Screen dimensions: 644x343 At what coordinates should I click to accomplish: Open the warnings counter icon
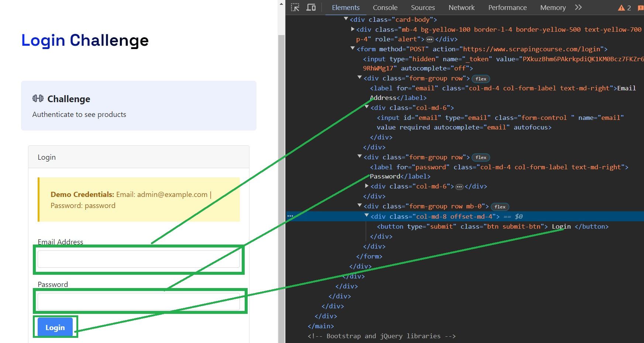(624, 8)
